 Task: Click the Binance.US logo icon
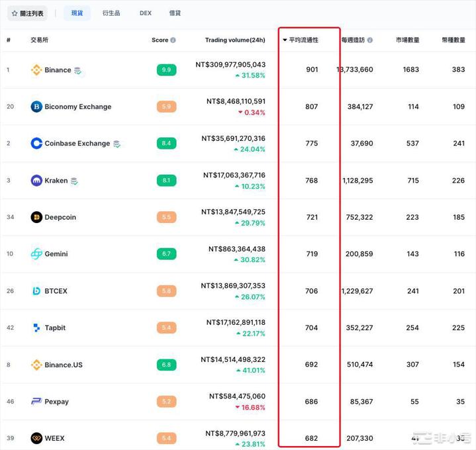pyautogui.click(x=36, y=365)
